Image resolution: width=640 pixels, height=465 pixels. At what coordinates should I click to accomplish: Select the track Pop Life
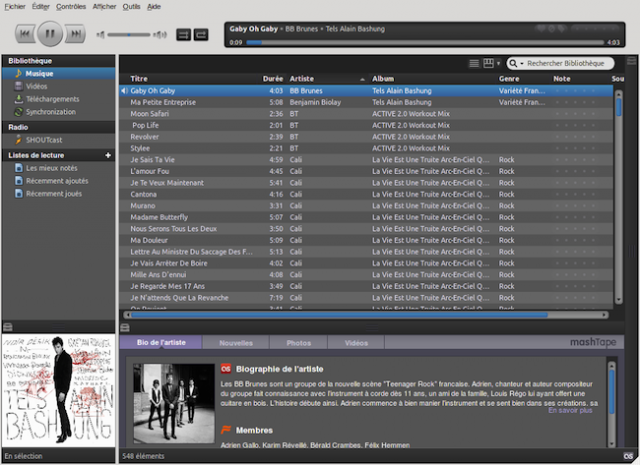pos(366,125)
